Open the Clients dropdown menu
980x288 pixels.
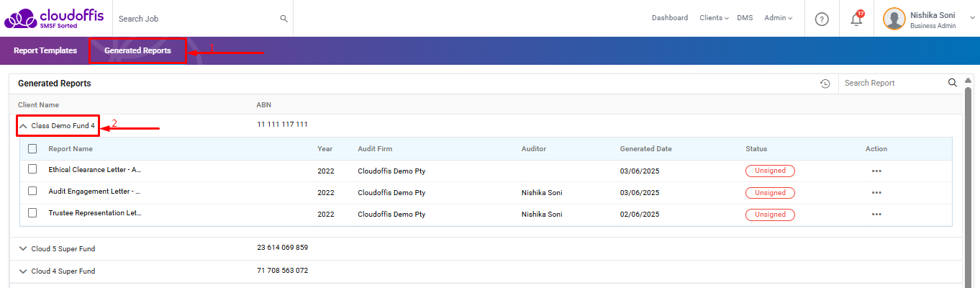coord(714,18)
